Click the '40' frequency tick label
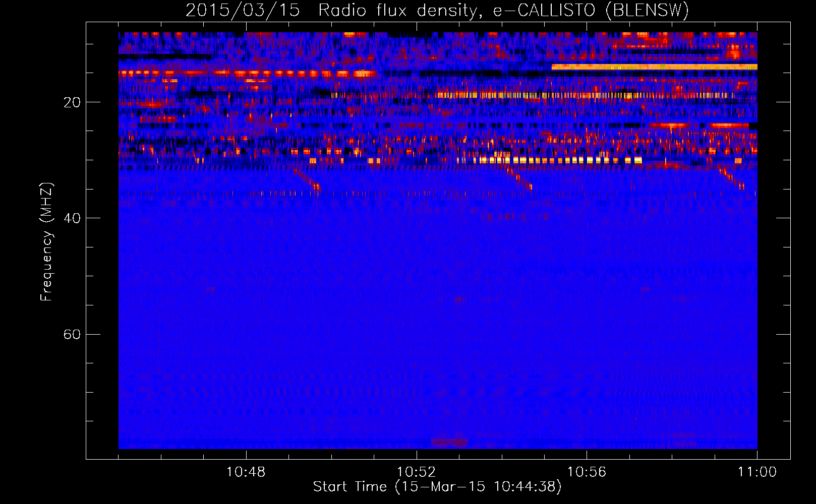The height and width of the screenshot is (504, 816). (72, 218)
